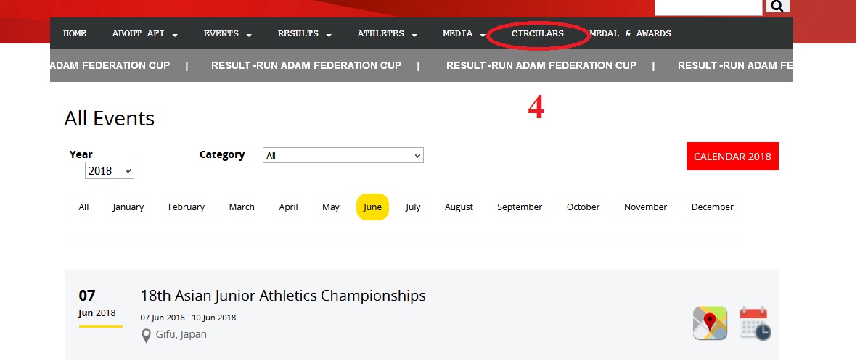Open the Category dropdown
Screen dimensions: 868x361
click(343, 156)
